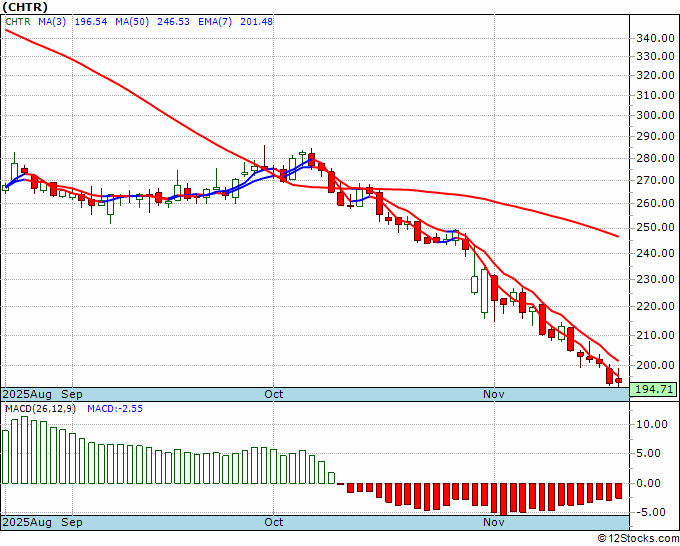
Task: Click the MACD:-2.55 value readout
Action: (115, 409)
